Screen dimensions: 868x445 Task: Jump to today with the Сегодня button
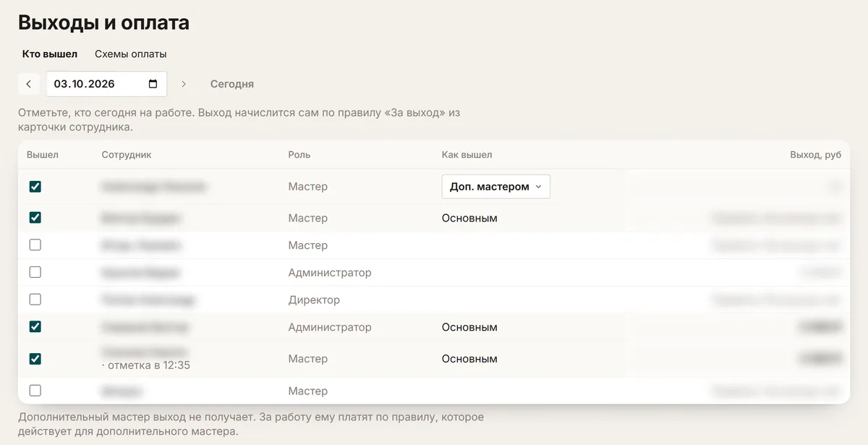coord(232,84)
